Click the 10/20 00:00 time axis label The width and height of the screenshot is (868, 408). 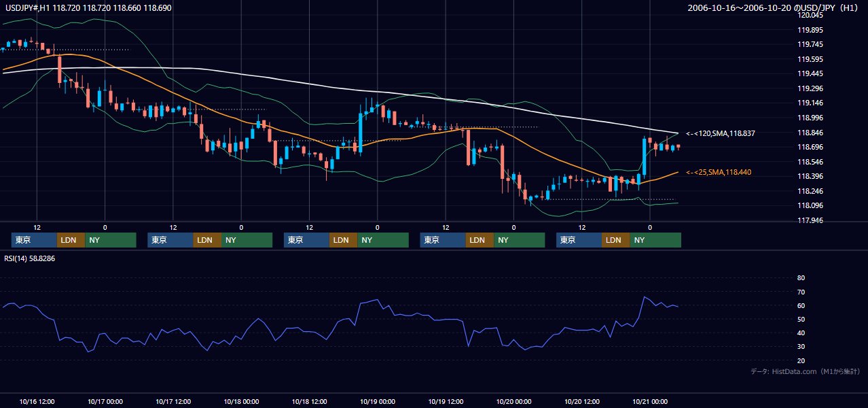click(x=513, y=401)
